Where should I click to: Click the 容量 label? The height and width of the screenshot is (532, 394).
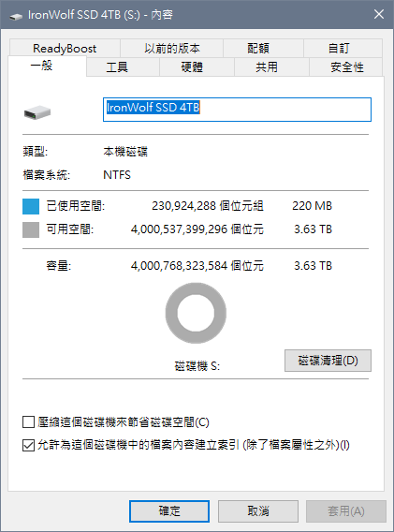(x=59, y=266)
